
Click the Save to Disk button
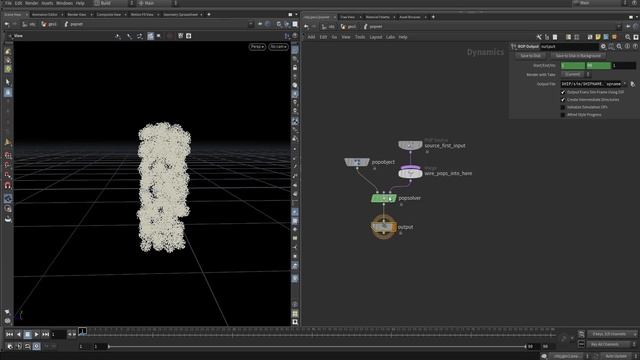531,56
